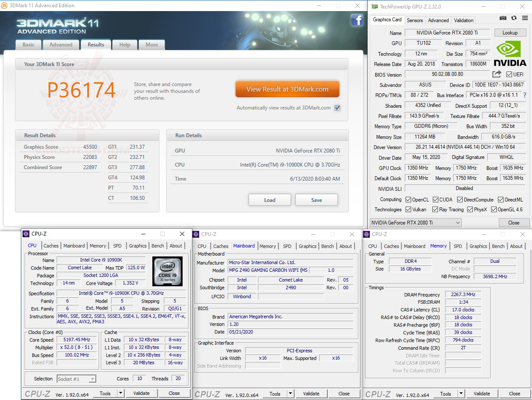Click the CPU-Z Mainboard window title icon
The image size is (532, 400).
196,234
